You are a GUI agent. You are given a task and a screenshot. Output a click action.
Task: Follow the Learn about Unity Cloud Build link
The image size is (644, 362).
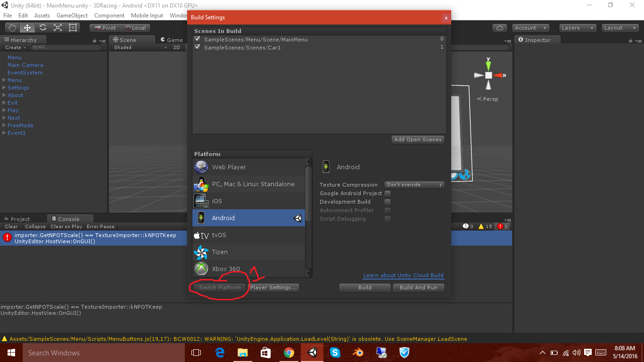(x=404, y=275)
